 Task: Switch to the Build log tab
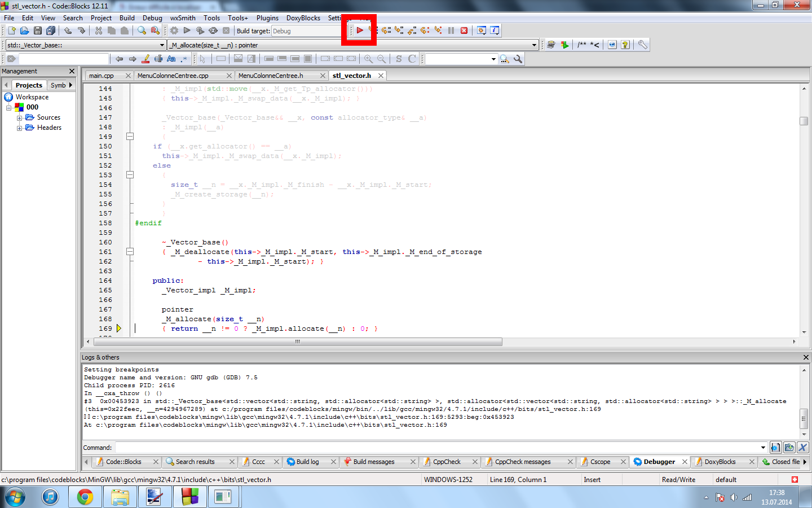307,462
